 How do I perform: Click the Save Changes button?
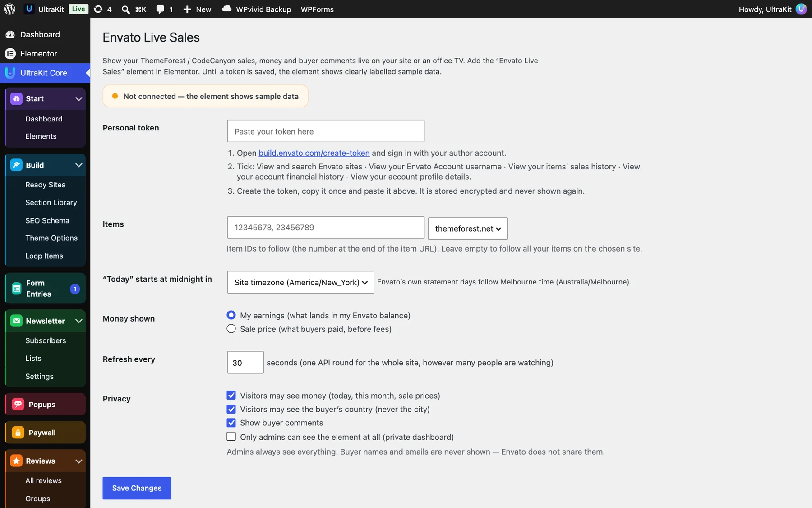pyautogui.click(x=137, y=488)
